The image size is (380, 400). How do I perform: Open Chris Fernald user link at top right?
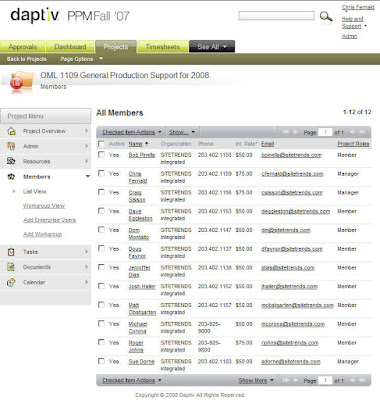(x=358, y=7)
